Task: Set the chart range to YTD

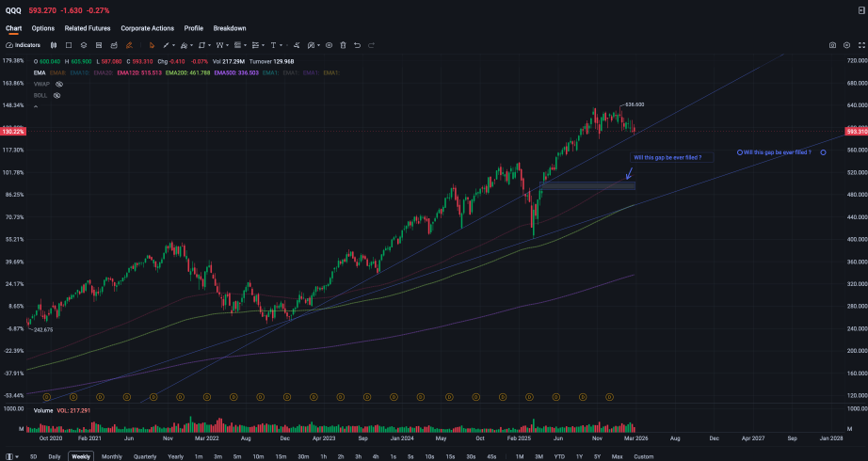Action: coord(559,456)
